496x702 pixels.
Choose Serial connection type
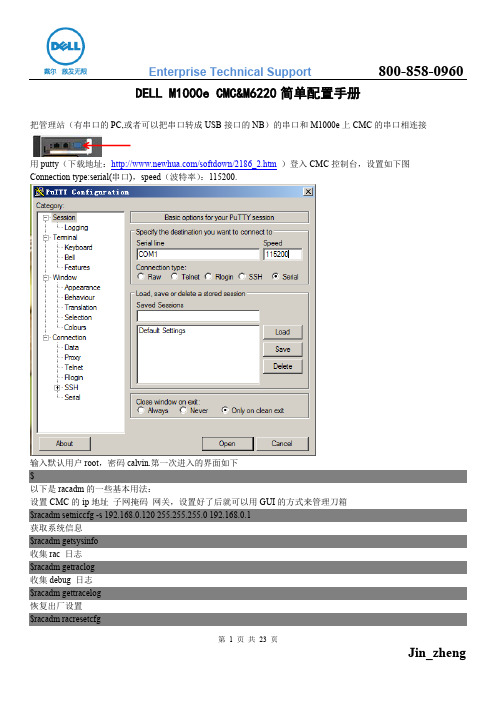point(285,277)
